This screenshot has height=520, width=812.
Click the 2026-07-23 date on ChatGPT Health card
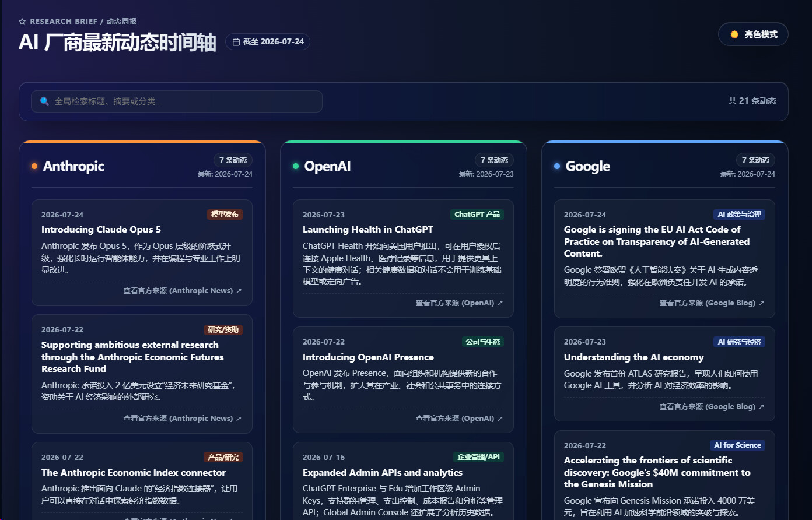(x=324, y=215)
